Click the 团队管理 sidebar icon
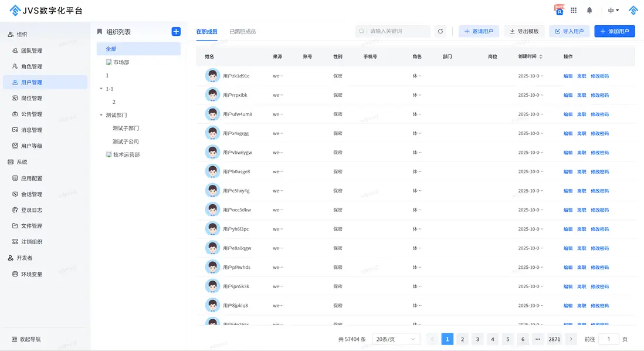The width and height of the screenshot is (644, 351). 15,50
